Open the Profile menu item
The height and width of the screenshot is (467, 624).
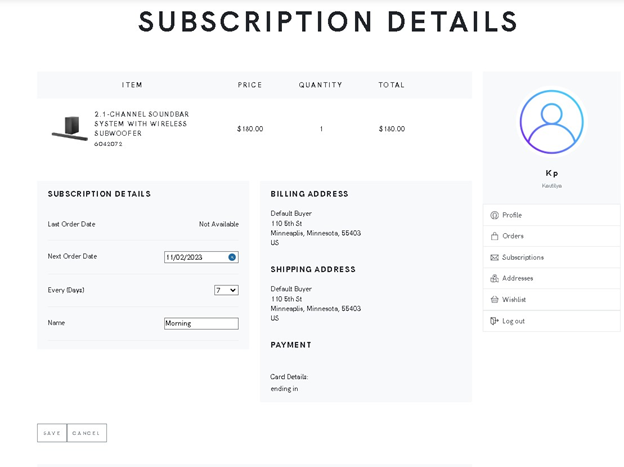point(552,215)
